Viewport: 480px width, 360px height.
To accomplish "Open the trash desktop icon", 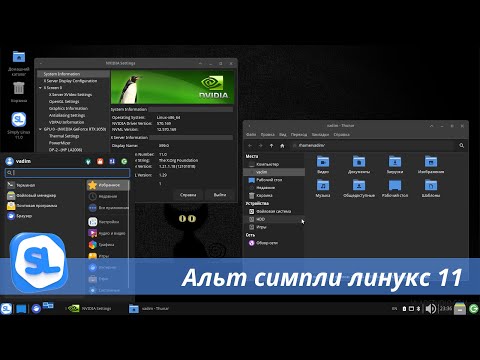I will click(x=19, y=92).
